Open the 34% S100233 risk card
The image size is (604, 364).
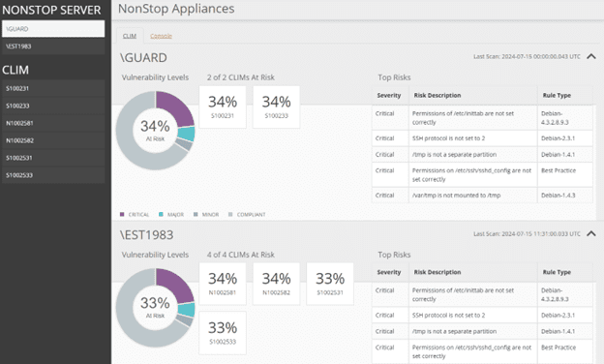pyautogui.click(x=276, y=106)
